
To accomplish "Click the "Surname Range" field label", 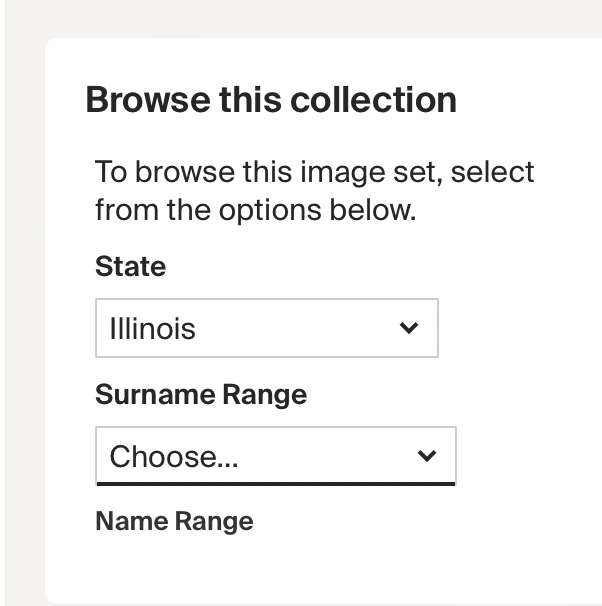I will click(201, 395).
